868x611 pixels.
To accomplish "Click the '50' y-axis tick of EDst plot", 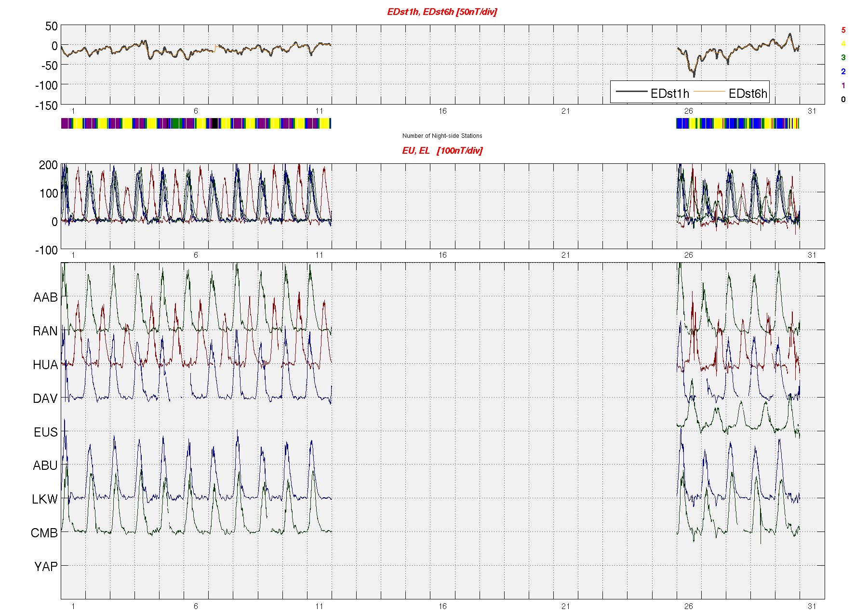I will [52, 27].
